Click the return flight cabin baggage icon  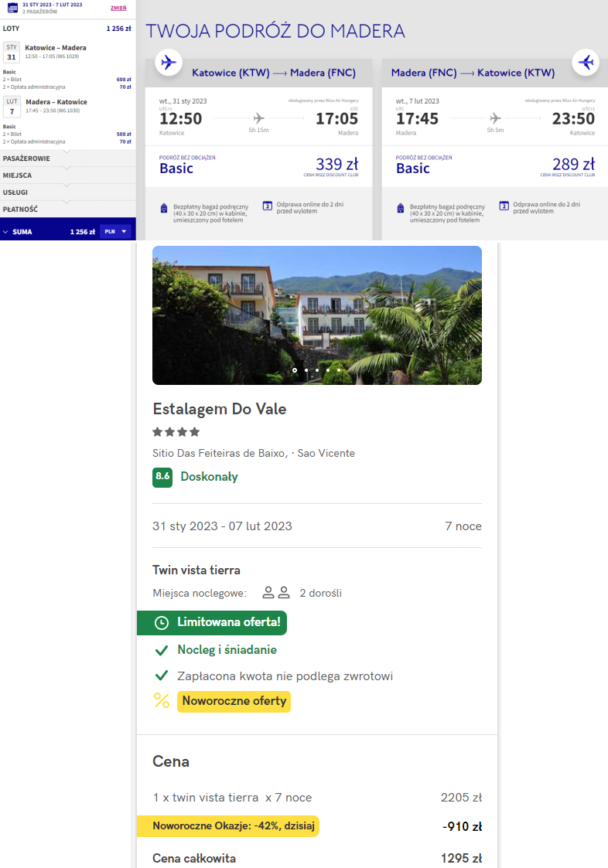[400, 209]
